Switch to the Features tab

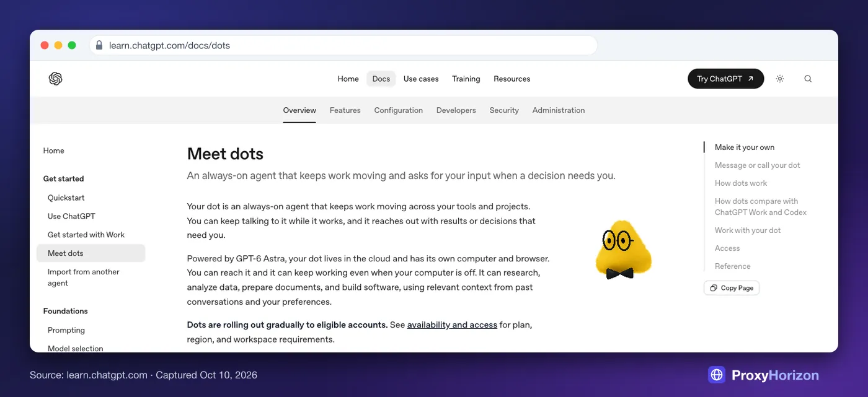[x=345, y=110]
